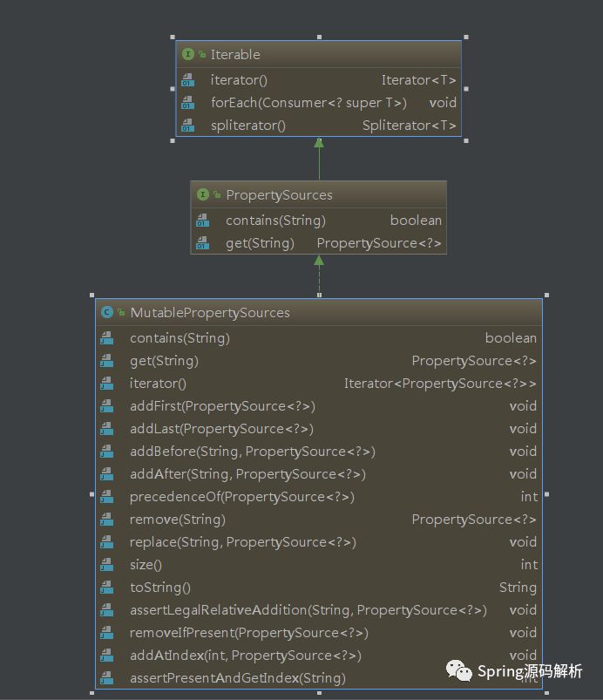Click method icon beside size()

click(x=106, y=565)
